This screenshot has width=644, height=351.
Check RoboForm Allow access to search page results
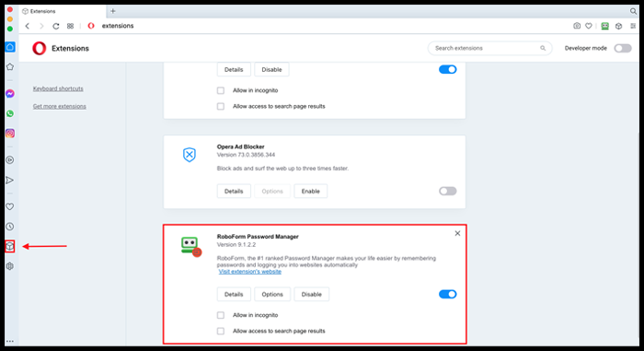coord(221,331)
